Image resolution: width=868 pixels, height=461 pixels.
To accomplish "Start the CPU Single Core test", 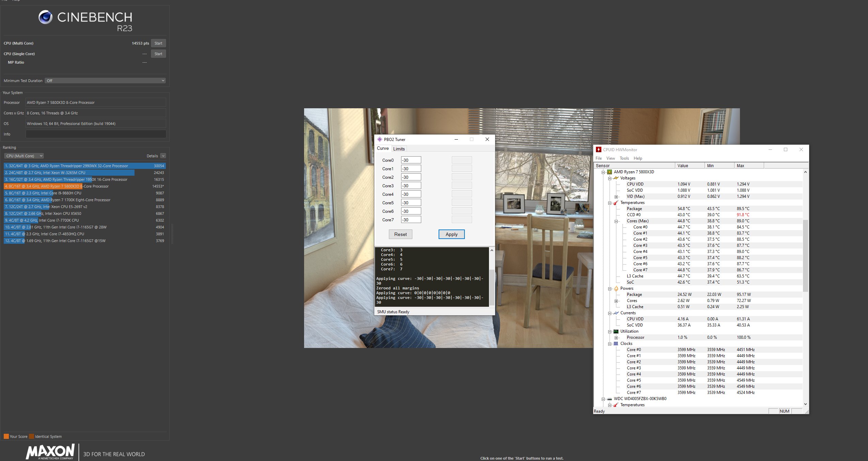I will point(158,54).
